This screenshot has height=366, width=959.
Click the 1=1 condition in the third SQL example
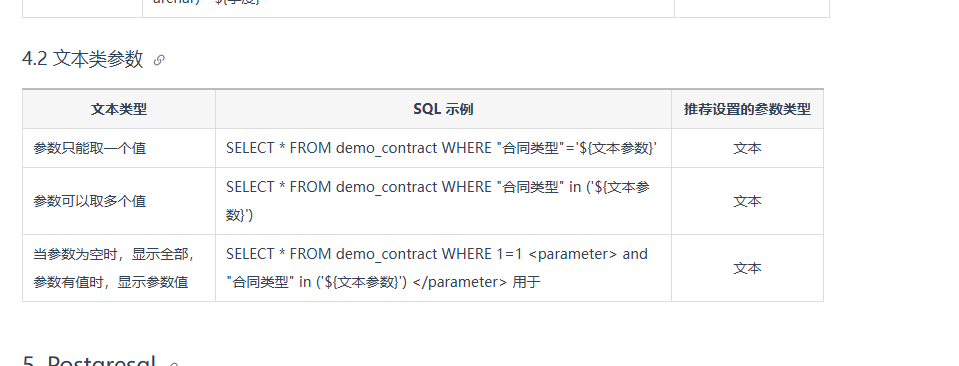click(509, 254)
